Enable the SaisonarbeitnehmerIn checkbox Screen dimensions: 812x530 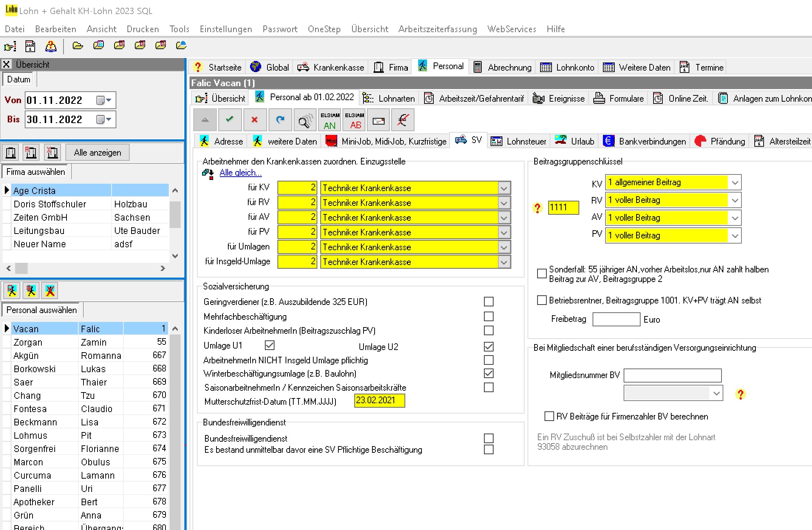[489, 387]
